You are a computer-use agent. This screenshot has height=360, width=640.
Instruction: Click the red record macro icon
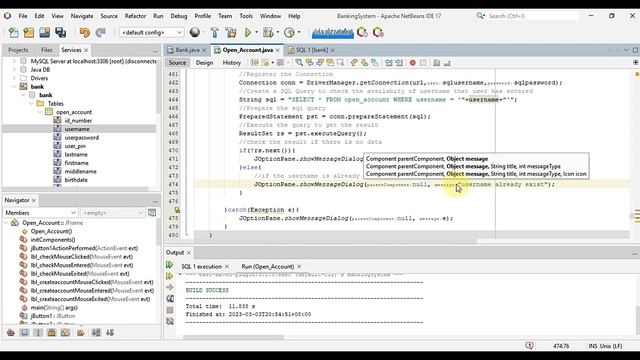[x=413, y=63]
